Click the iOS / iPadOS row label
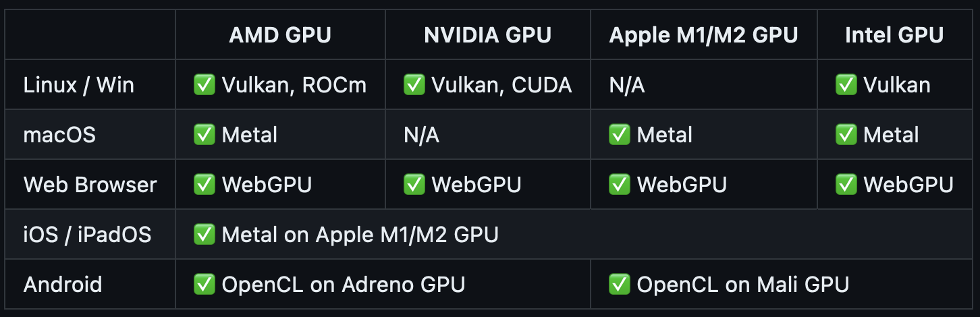Screen dimensions: 980x317 [x=88, y=235]
